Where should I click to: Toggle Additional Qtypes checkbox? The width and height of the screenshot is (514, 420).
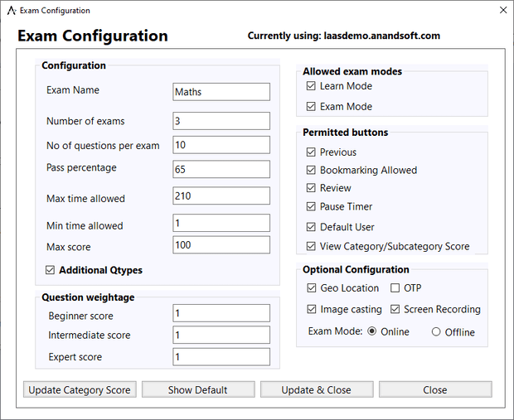click(50, 270)
